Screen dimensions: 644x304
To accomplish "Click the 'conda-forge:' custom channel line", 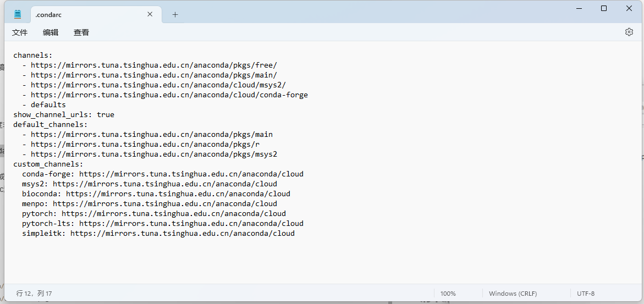I will (163, 174).
